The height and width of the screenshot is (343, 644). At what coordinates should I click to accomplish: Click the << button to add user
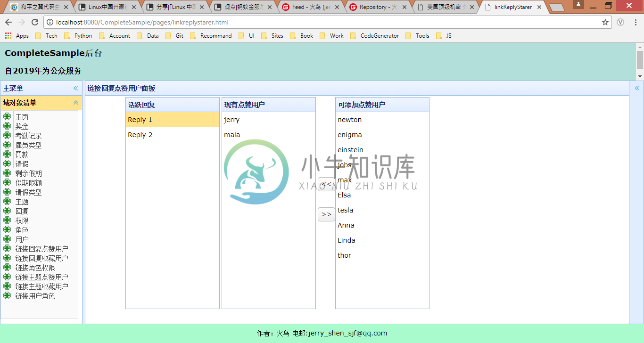pyautogui.click(x=326, y=184)
